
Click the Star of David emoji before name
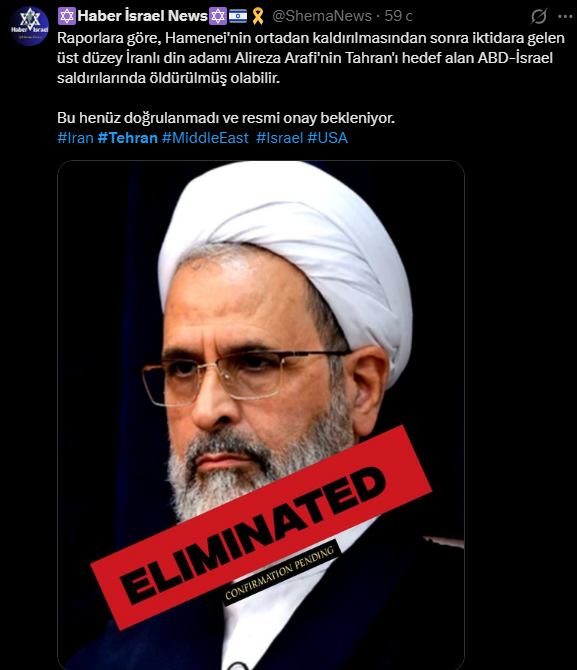[x=67, y=16]
